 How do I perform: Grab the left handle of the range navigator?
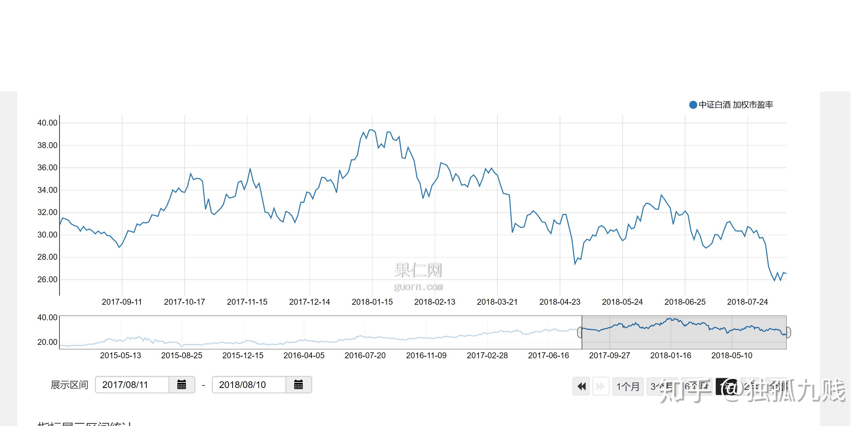[580, 333]
